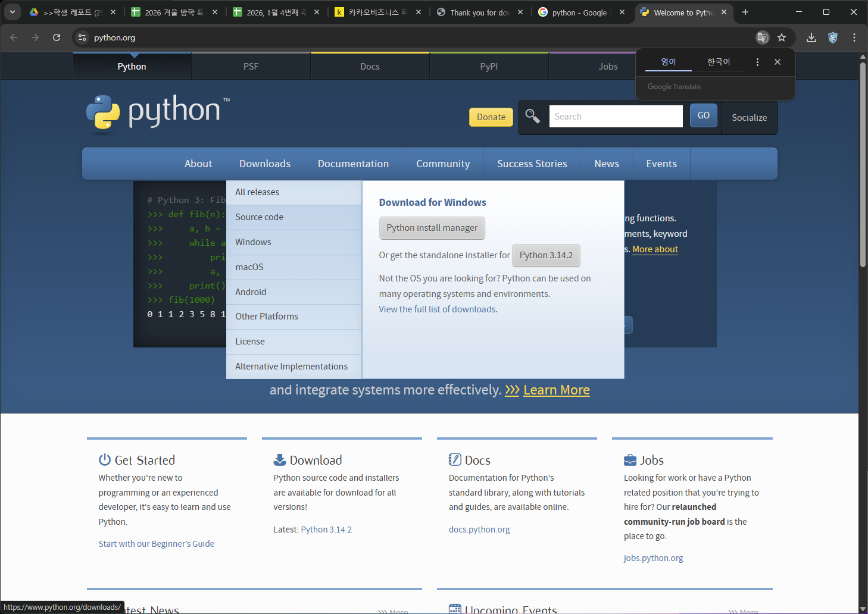Select Android in Downloads submenu

click(x=294, y=292)
